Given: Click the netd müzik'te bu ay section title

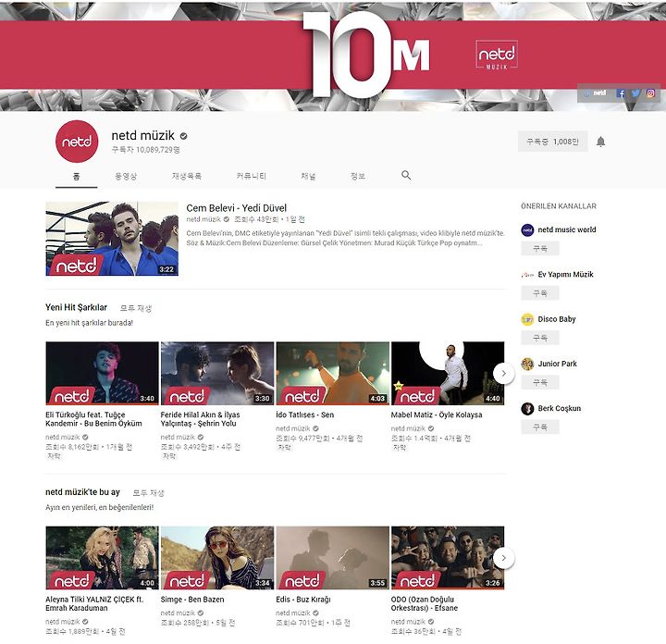Looking at the screenshot, I should click(82, 492).
